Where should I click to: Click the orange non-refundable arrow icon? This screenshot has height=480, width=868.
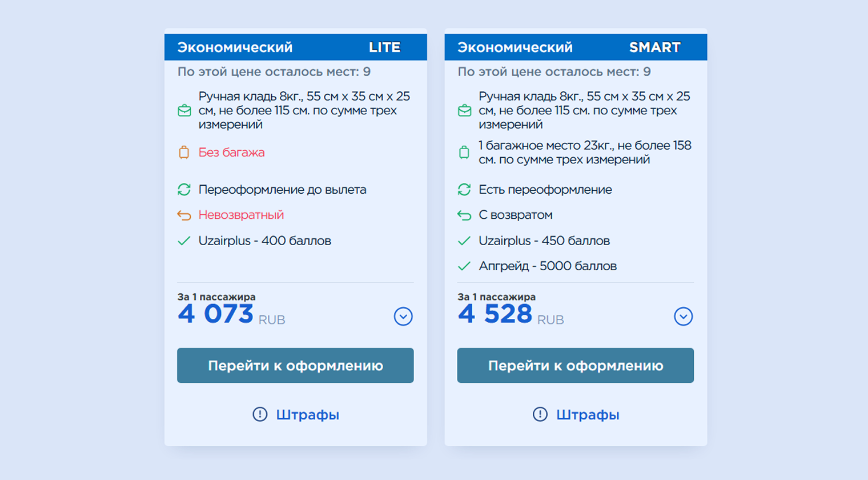click(184, 215)
